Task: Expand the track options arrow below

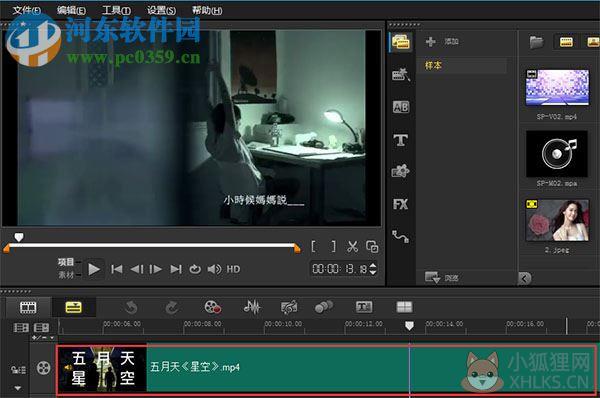Action: pyautogui.click(x=18, y=388)
